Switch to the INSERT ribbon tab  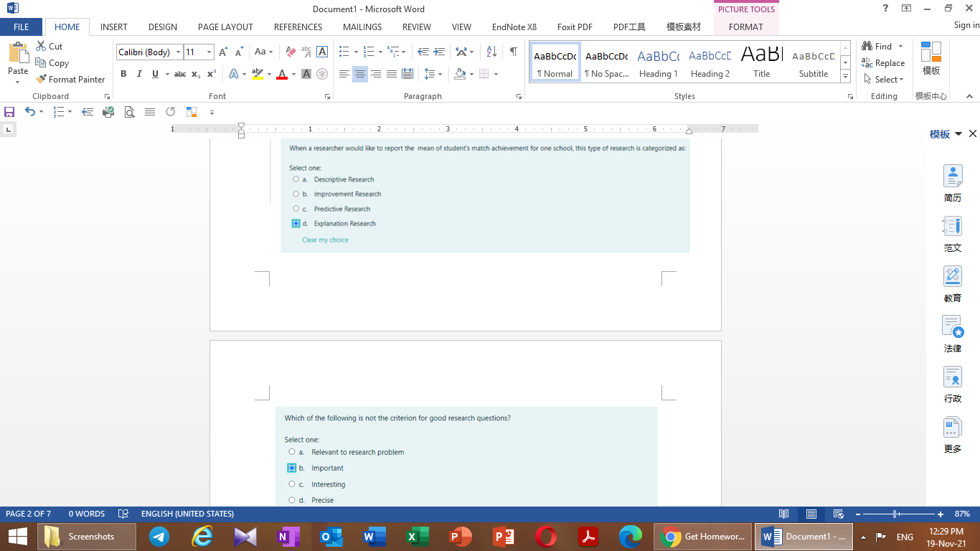pyautogui.click(x=113, y=27)
